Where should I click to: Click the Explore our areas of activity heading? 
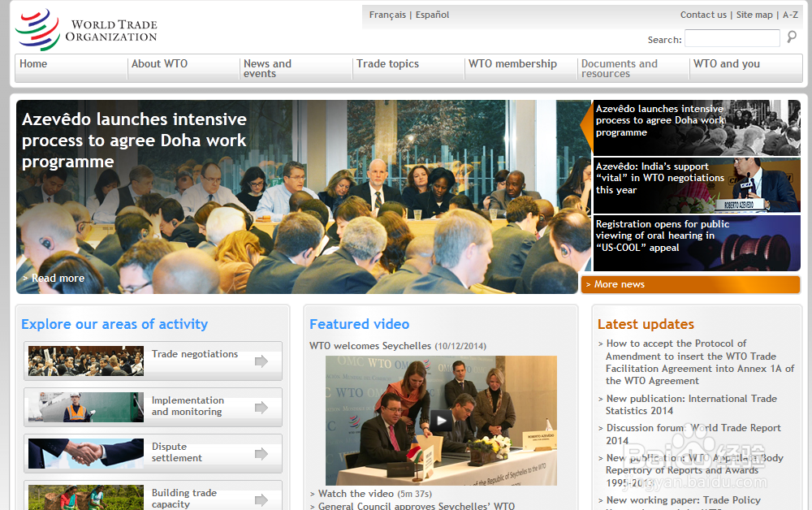click(x=114, y=324)
